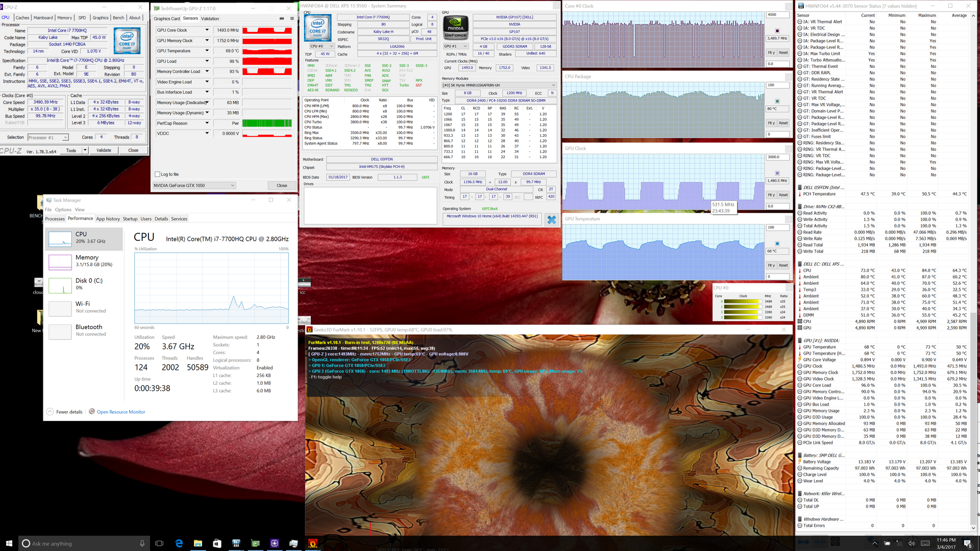This screenshot has width=980, height=551.
Task: Click the Intel Core i7 logo in HWiNFO
Action: pos(317,27)
